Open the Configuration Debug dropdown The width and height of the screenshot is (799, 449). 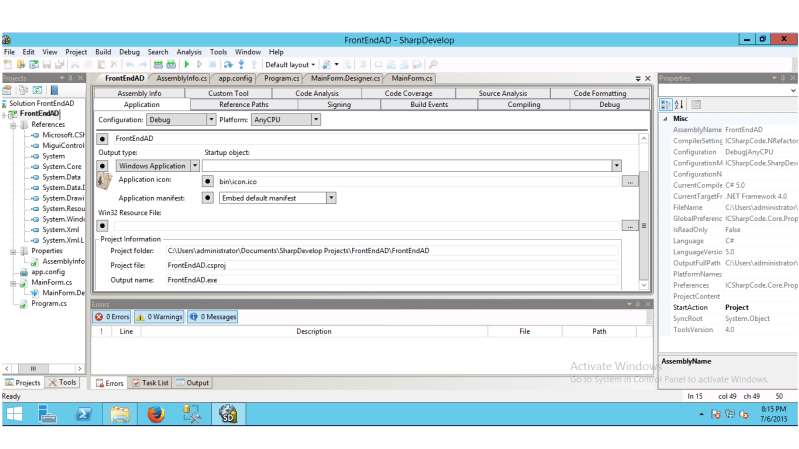[211, 120]
